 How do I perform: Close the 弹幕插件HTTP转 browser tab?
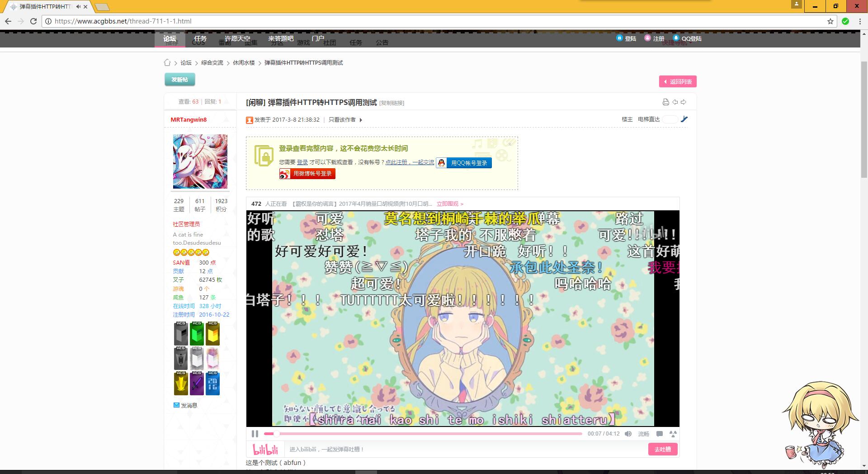coord(85,7)
